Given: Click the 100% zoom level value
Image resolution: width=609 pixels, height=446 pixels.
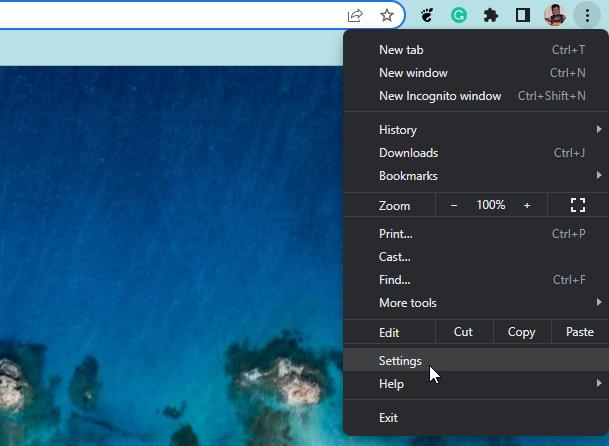Looking at the screenshot, I should tap(491, 205).
